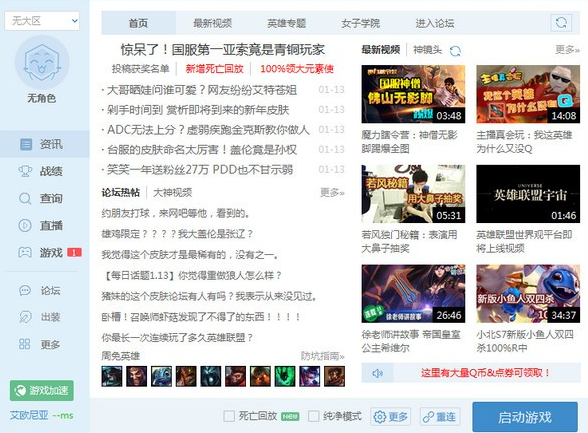
Task: Select the ninth free champion portrait
Action: coord(310,376)
